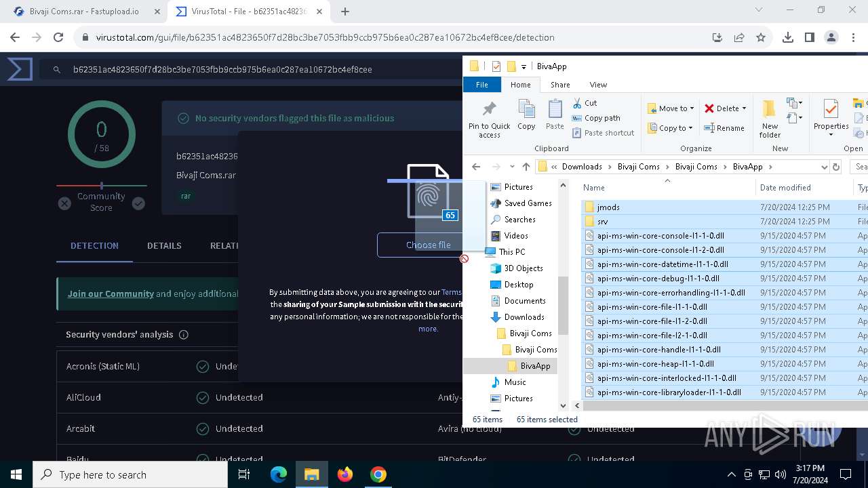The image size is (868, 488).
Task: Open the Delete dropdown arrow
Action: tap(744, 108)
